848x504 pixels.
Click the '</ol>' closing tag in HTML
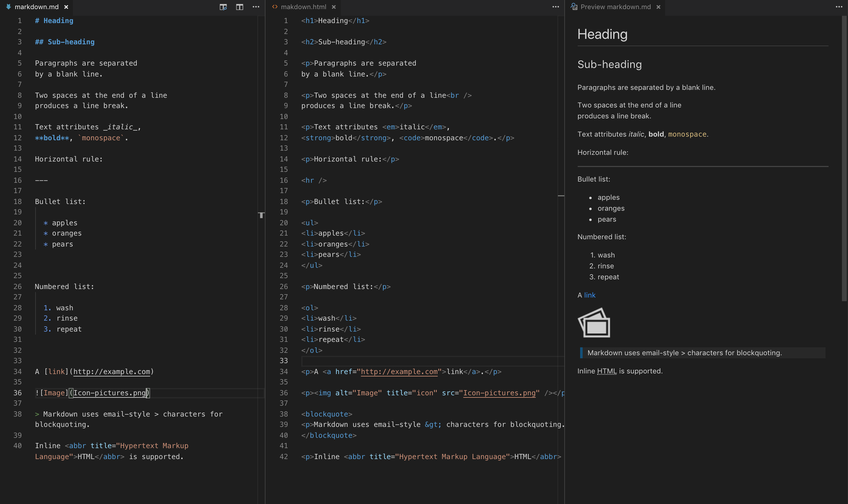[312, 350]
